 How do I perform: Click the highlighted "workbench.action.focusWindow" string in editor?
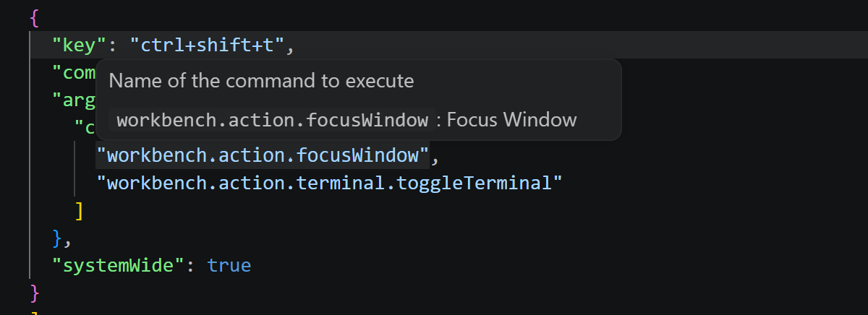pyautogui.click(x=263, y=155)
